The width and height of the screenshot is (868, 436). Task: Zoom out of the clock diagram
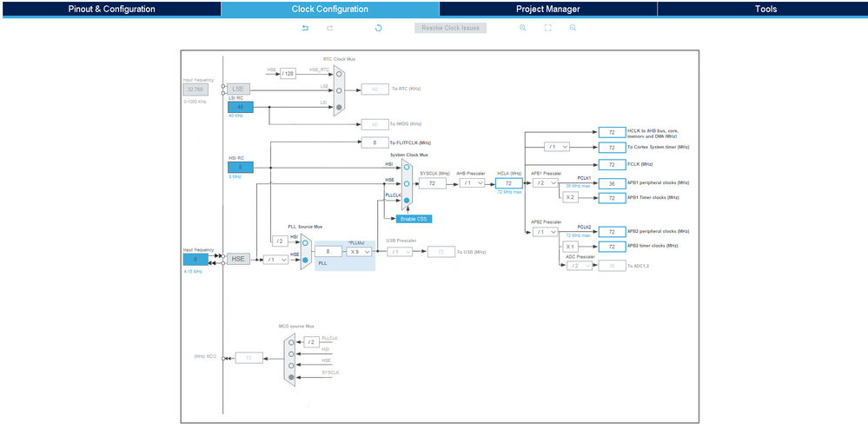pyautogui.click(x=573, y=28)
